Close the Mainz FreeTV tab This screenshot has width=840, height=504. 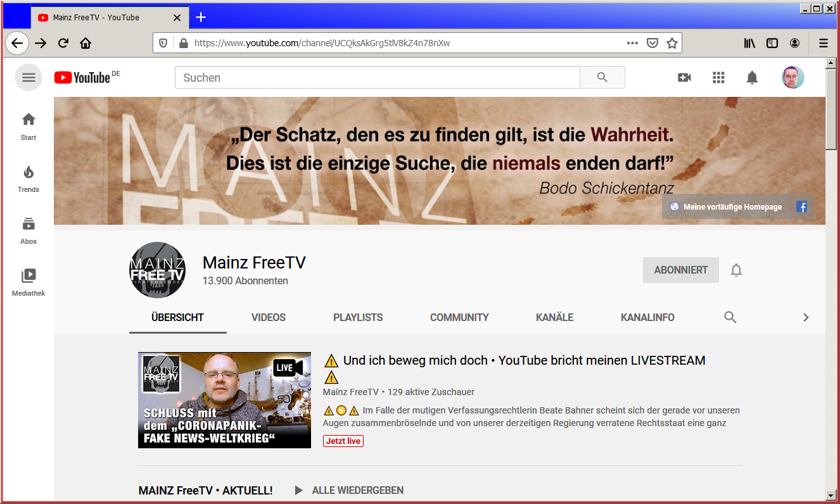pos(177,17)
